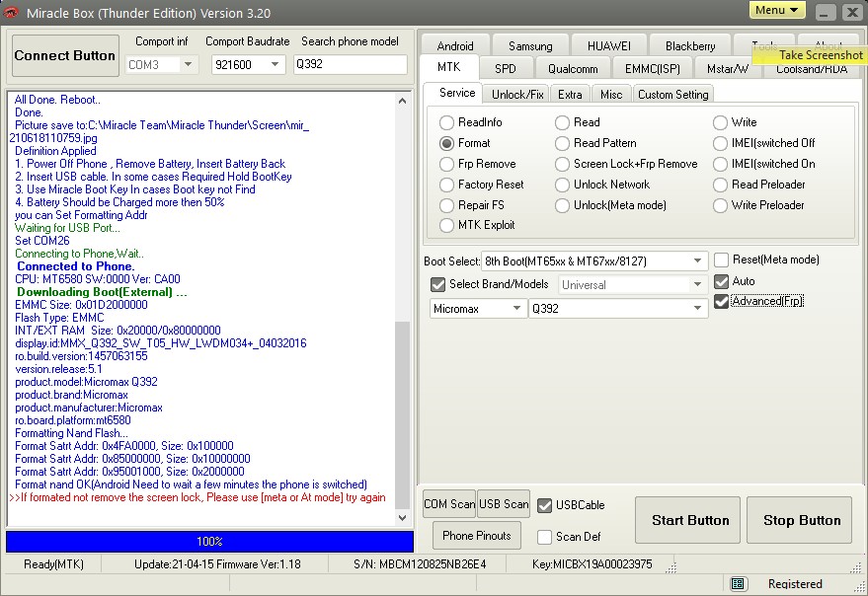The height and width of the screenshot is (596, 868).
Task: Click the USB Scan button
Action: click(x=504, y=504)
